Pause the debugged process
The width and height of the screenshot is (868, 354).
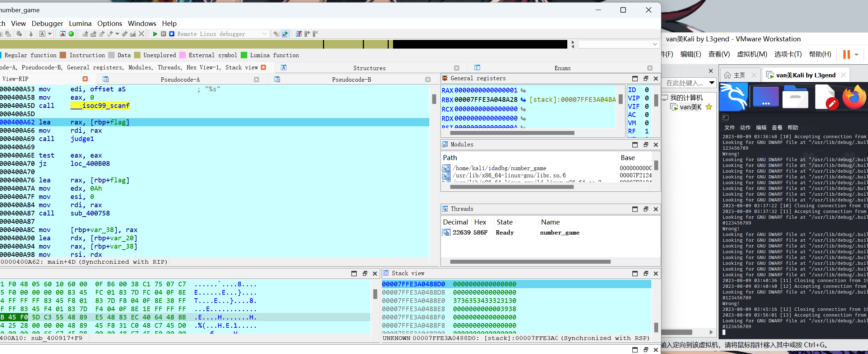tap(163, 34)
